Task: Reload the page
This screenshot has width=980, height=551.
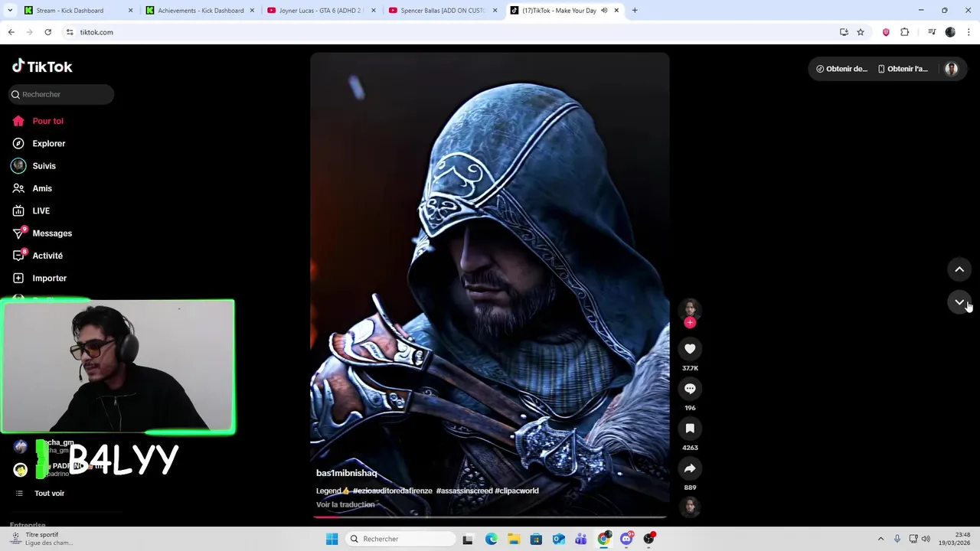Action: (x=47, y=32)
